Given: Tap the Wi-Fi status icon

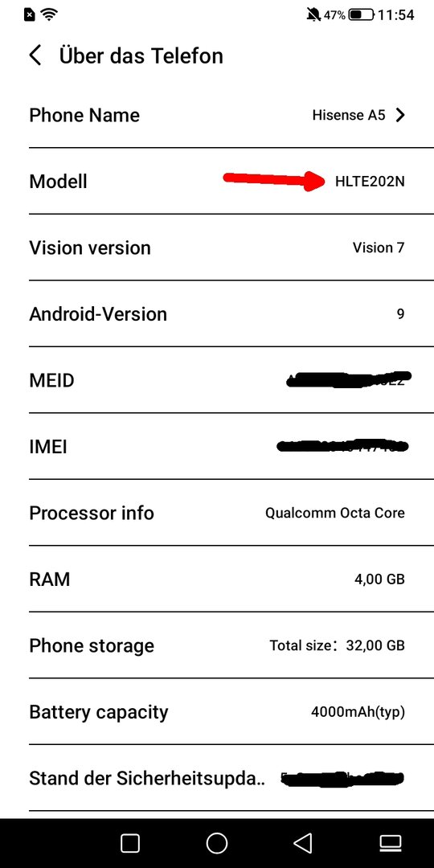Looking at the screenshot, I should pos(51,15).
